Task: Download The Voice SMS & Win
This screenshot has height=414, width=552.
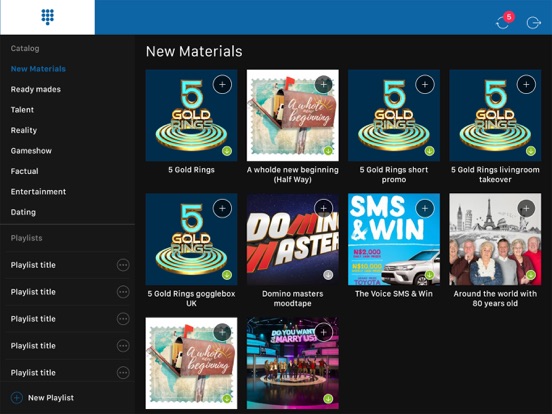Action: [429, 275]
